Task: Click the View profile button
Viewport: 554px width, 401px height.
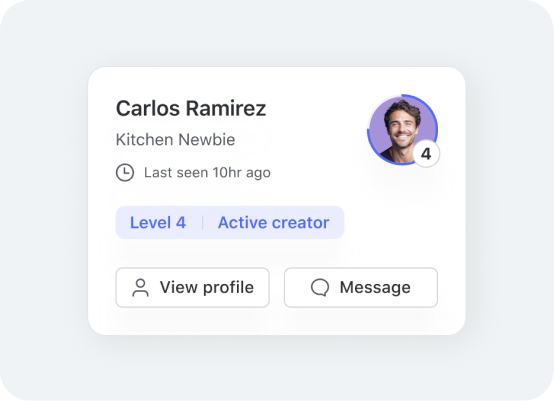Action: coord(193,288)
